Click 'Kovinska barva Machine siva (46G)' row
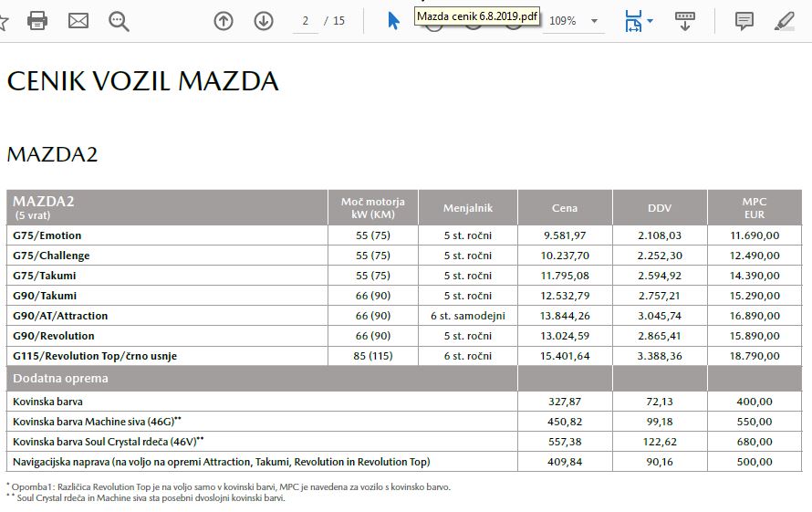This screenshot has height=512, width=812. click(97, 422)
